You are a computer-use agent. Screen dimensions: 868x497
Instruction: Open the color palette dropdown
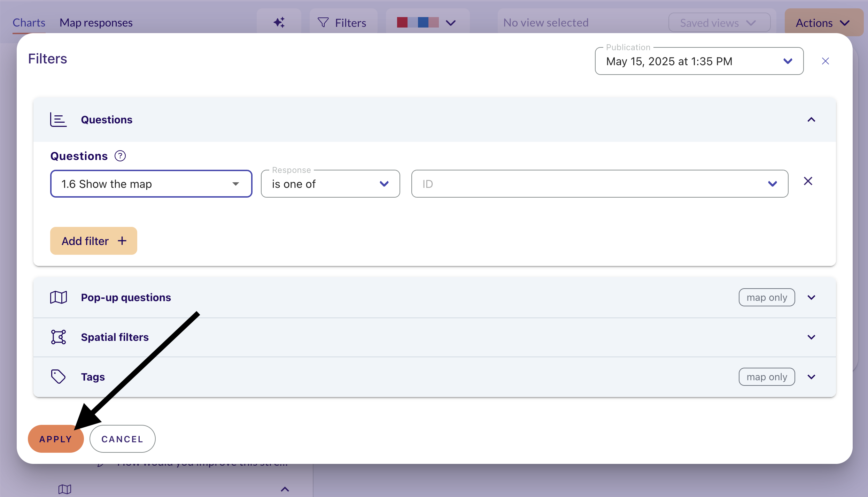point(427,23)
